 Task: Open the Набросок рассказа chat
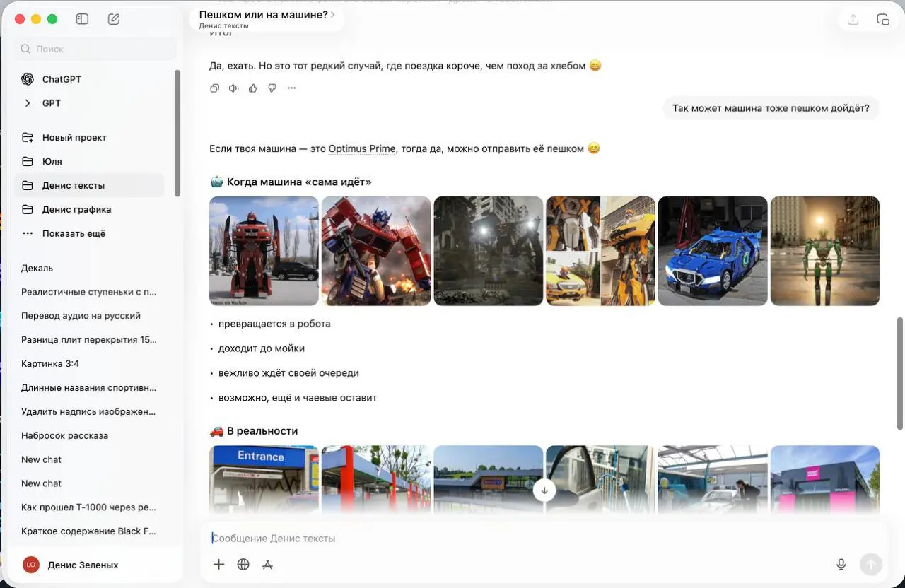pos(89,436)
